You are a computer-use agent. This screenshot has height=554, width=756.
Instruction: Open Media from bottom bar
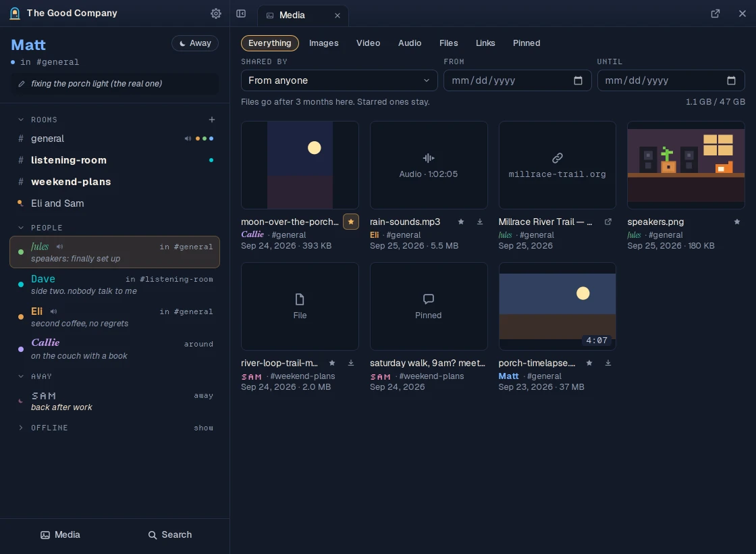coord(60,534)
